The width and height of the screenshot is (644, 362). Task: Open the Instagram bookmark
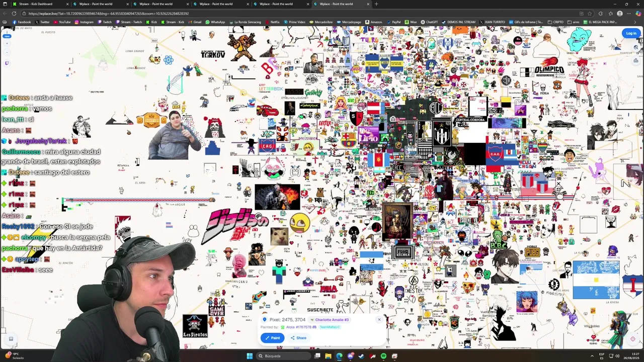(84, 22)
